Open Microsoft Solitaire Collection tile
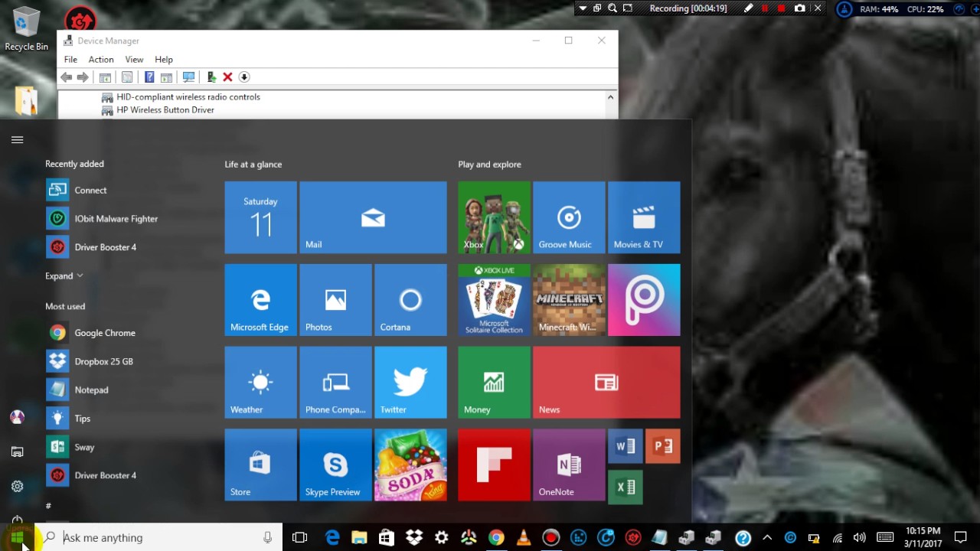This screenshot has width=980, height=551. click(x=494, y=300)
